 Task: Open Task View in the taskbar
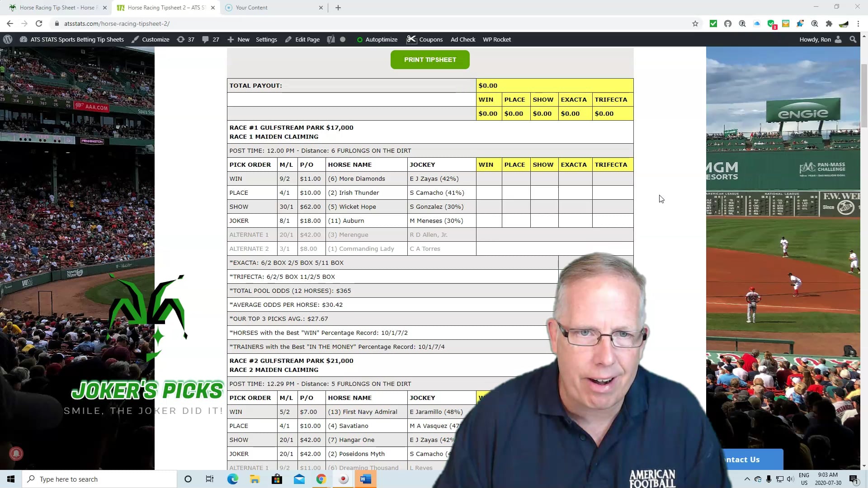(x=210, y=479)
